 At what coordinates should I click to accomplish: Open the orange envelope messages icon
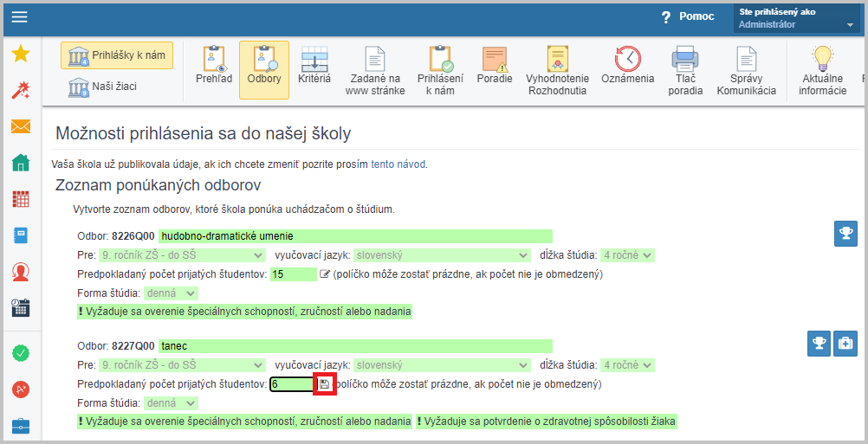point(21,126)
